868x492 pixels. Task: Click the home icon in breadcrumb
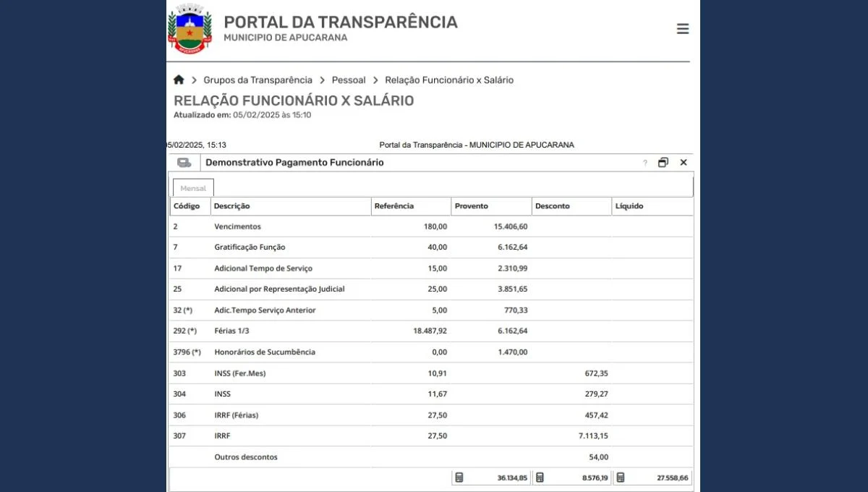[x=179, y=80]
